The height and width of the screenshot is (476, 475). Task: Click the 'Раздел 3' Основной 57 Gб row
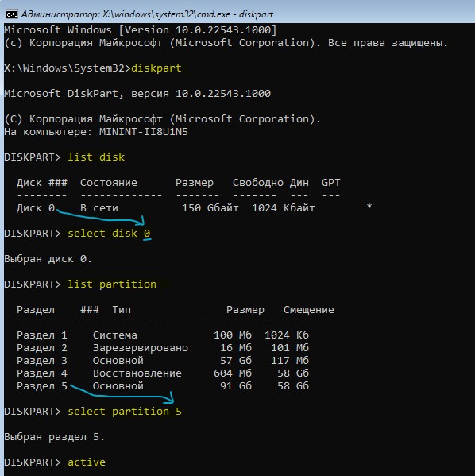click(163, 361)
